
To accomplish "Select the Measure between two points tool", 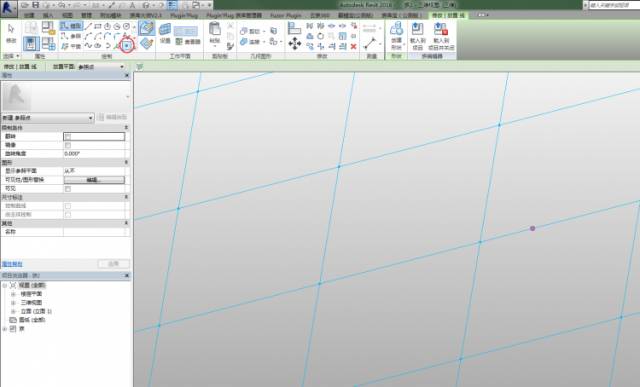I will pyautogui.click(x=370, y=43).
